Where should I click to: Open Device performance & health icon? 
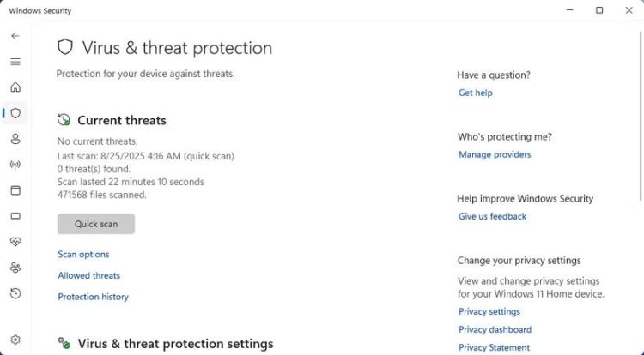(x=15, y=242)
